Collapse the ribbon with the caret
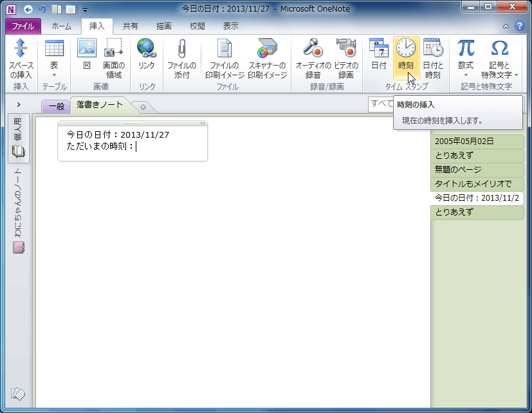This screenshot has height=413, width=532. [506, 26]
